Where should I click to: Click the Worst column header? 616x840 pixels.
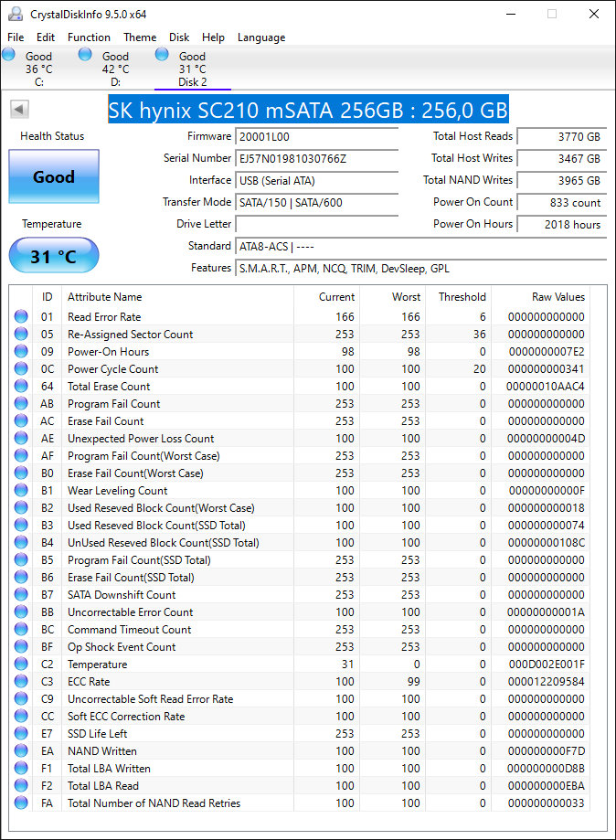(393, 297)
